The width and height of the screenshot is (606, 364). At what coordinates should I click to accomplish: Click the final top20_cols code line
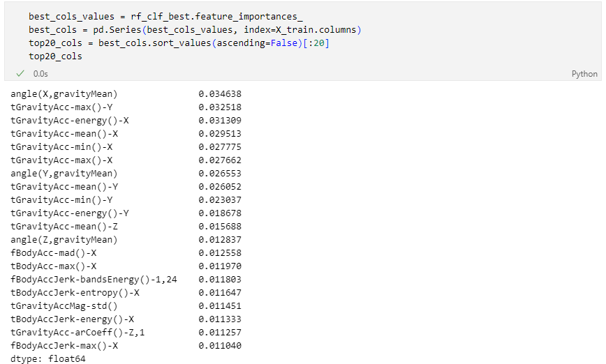[x=55, y=56]
